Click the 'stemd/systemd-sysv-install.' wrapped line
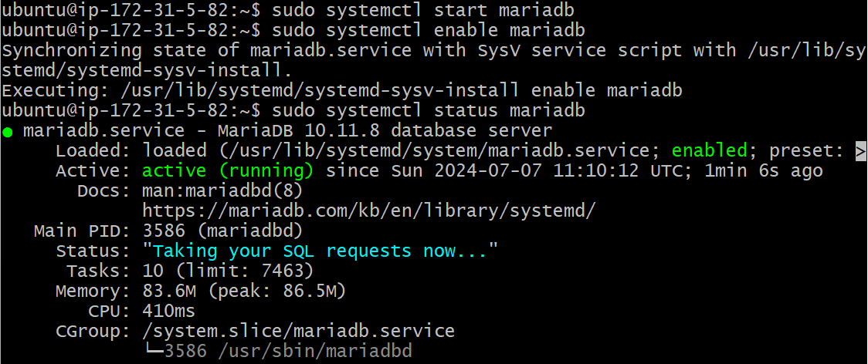Viewport: 868px width, 364px height. pyautogui.click(x=147, y=70)
